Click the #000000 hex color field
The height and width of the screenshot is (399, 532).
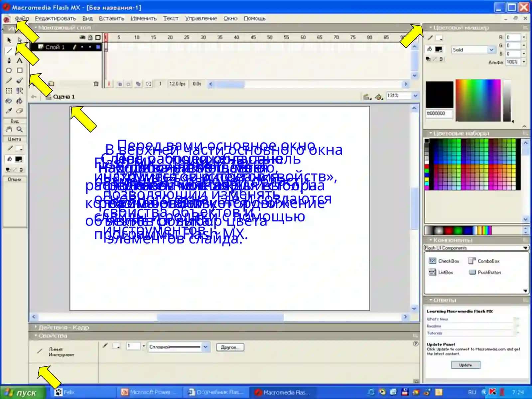click(x=439, y=113)
